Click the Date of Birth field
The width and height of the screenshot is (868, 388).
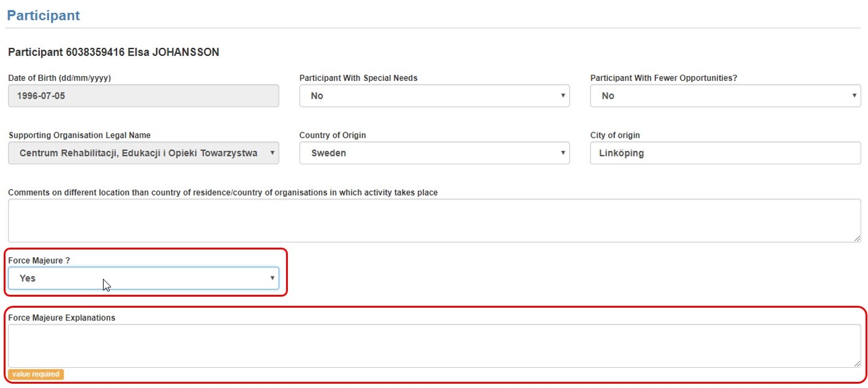(143, 96)
